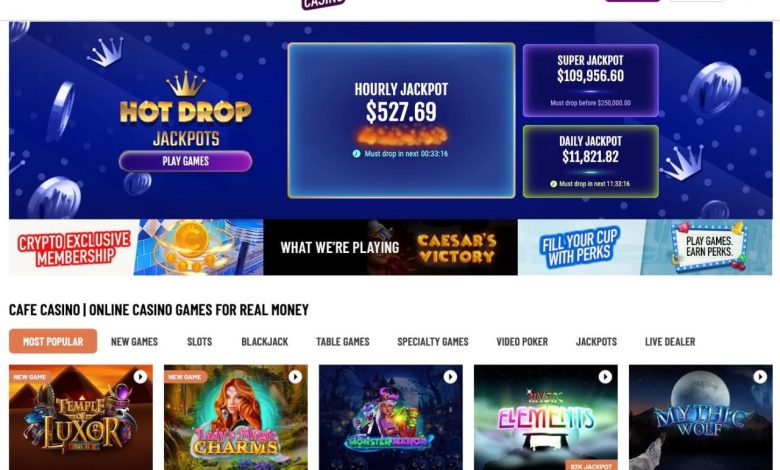Open the Live Dealer tab
Image resolution: width=780 pixels, height=470 pixels.
[670, 342]
